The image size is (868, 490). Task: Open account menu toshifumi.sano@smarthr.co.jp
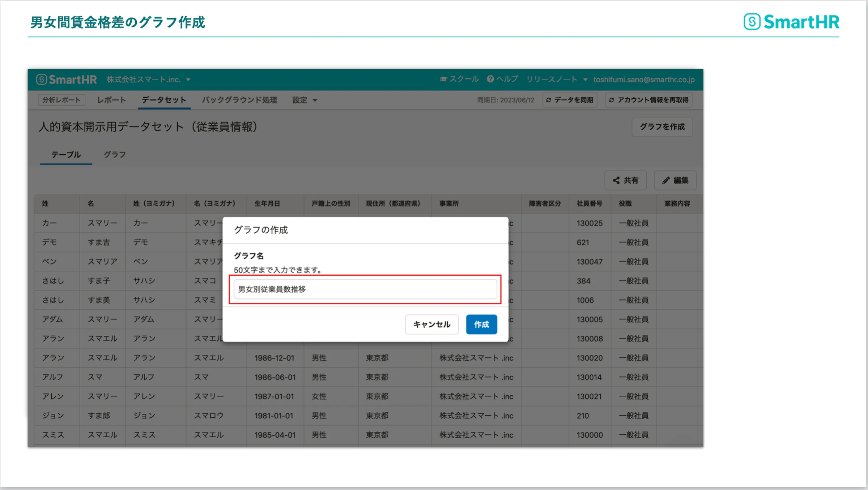(x=644, y=79)
